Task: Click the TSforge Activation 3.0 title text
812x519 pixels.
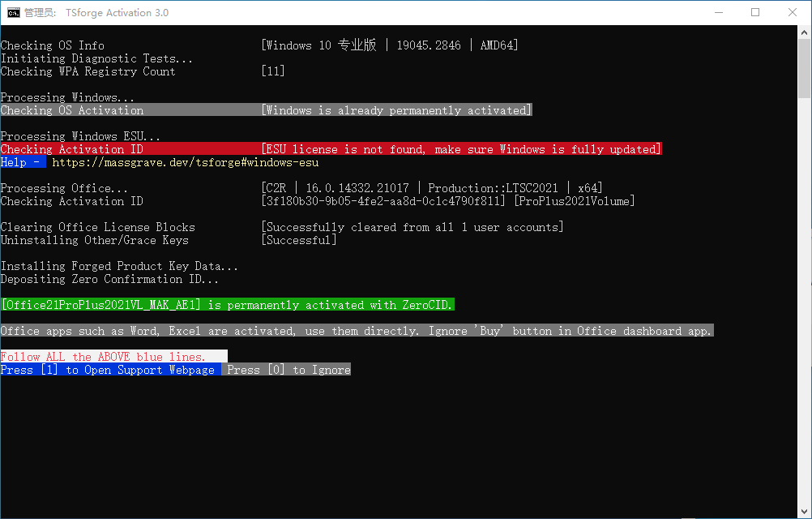Action: (117, 12)
